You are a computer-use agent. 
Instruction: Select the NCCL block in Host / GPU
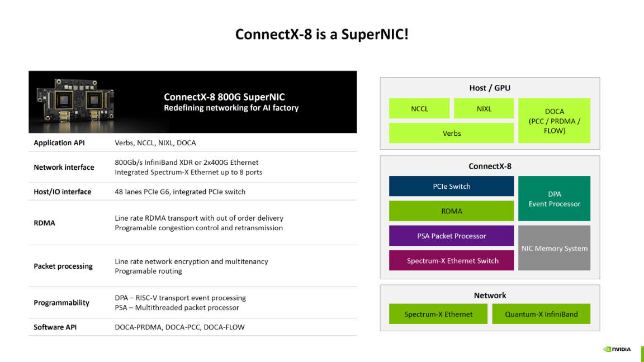pos(419,109)
